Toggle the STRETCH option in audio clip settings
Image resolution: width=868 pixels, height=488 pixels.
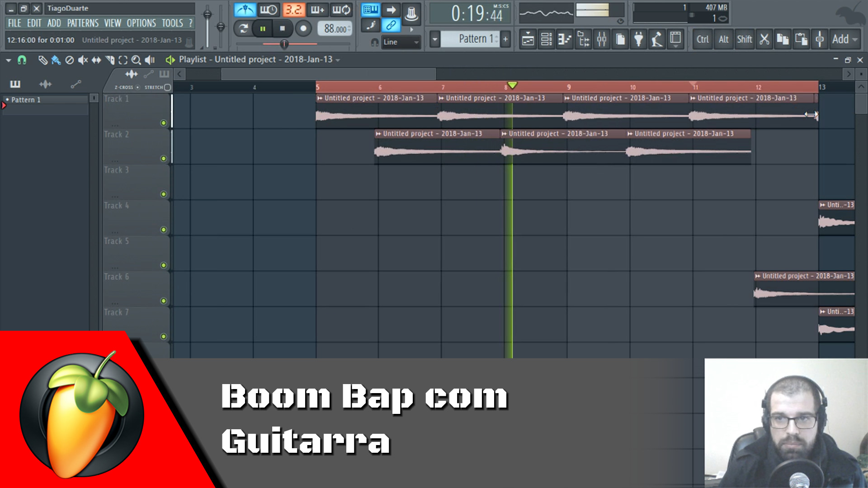point(167,87)
